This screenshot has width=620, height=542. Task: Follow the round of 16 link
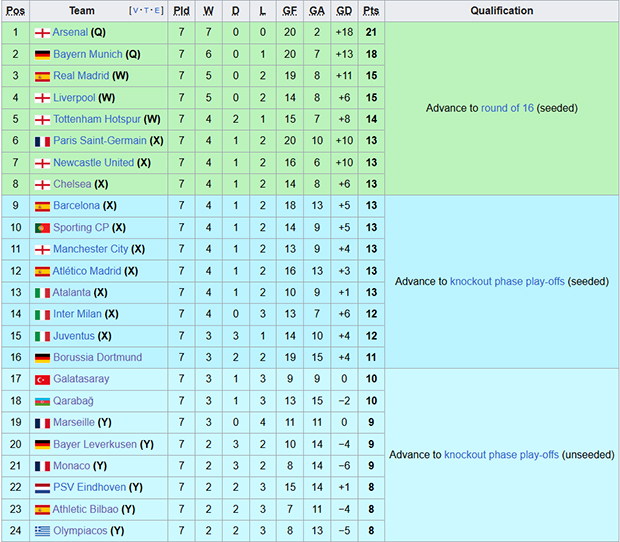pyautogui.click(x=509, y=108)
